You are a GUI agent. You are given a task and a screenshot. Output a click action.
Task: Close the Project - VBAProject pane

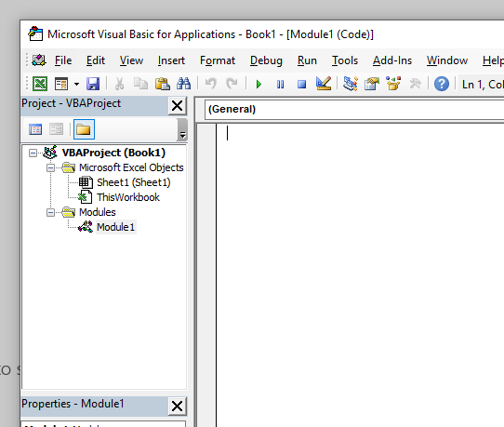[177, 105]
